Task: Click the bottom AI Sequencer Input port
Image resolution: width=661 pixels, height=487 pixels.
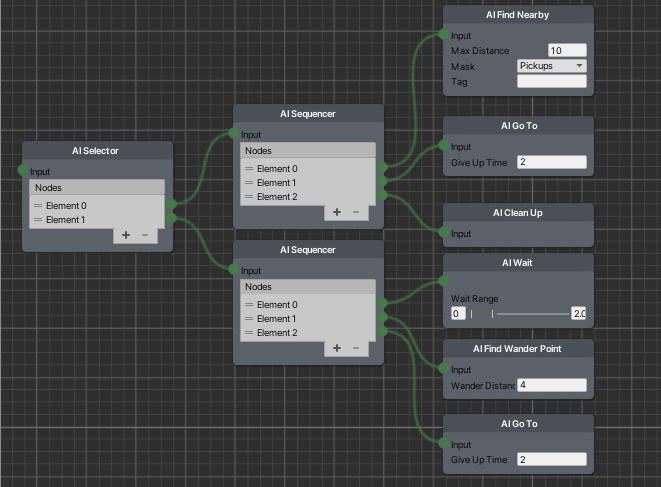Action: click(234, 269)
